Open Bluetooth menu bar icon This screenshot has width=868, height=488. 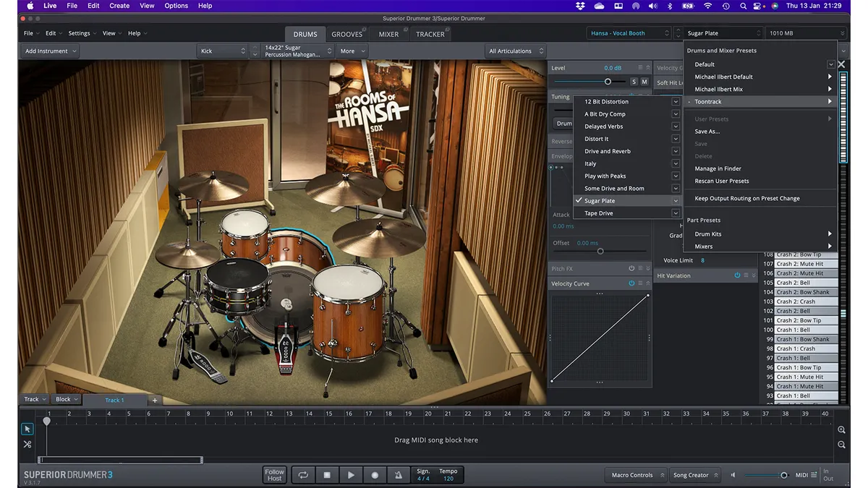(x=670, y=6)
